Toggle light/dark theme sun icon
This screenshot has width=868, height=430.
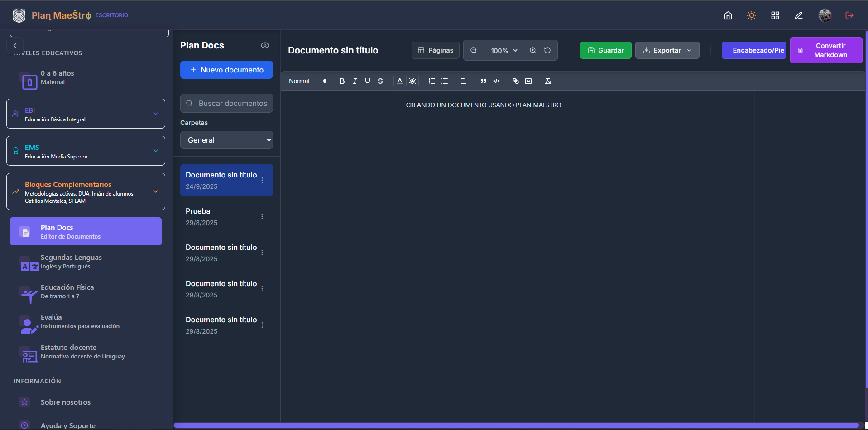pyautogui.click(x=751, y=15)
